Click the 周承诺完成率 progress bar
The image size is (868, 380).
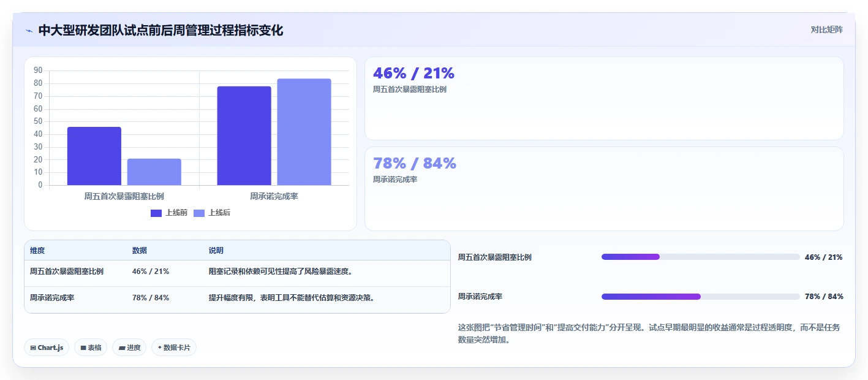(x=701, y=297)
